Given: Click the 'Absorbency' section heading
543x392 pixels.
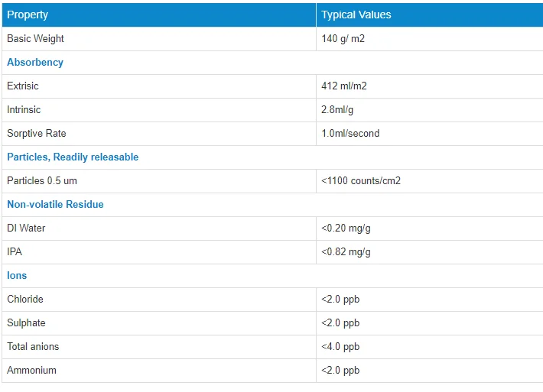Looking at the screenshot, I should (x=35, y=63).
